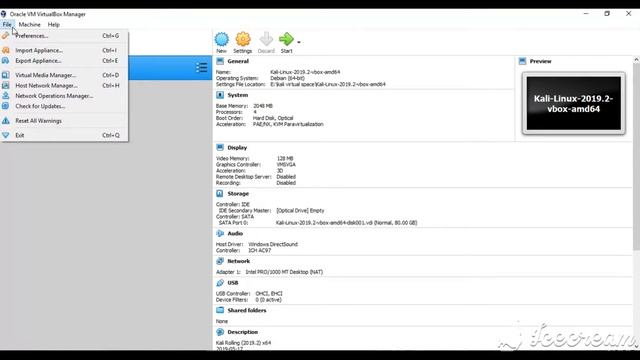Image resolution: width=640 pixels, height=360 pixels.
Task: Open the Network section heading
Action: click(239, 261)
